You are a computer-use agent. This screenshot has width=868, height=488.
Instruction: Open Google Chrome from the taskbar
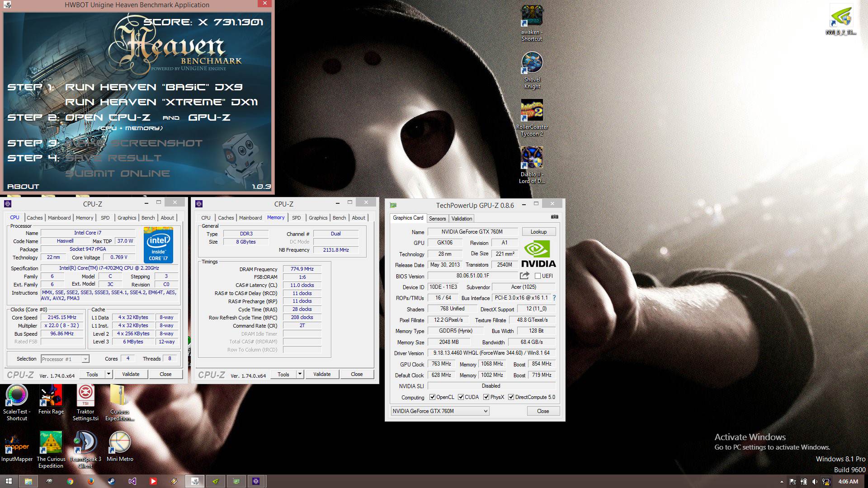70,481
